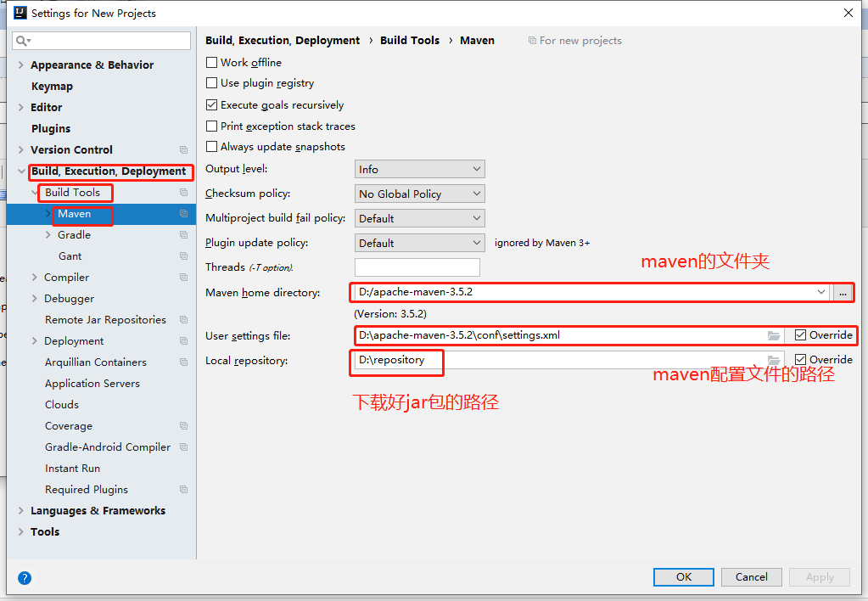Close the Settings for New Projects dialog
868x601 pixels.
848,13
